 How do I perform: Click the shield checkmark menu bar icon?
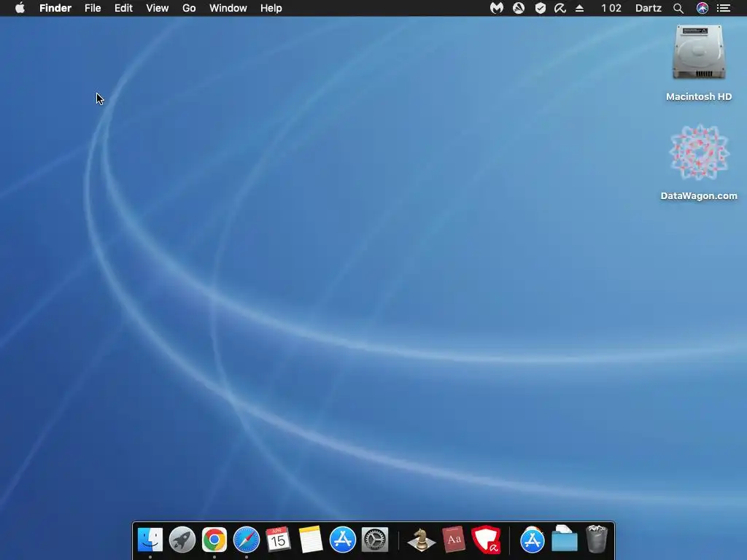coord(541,8)
